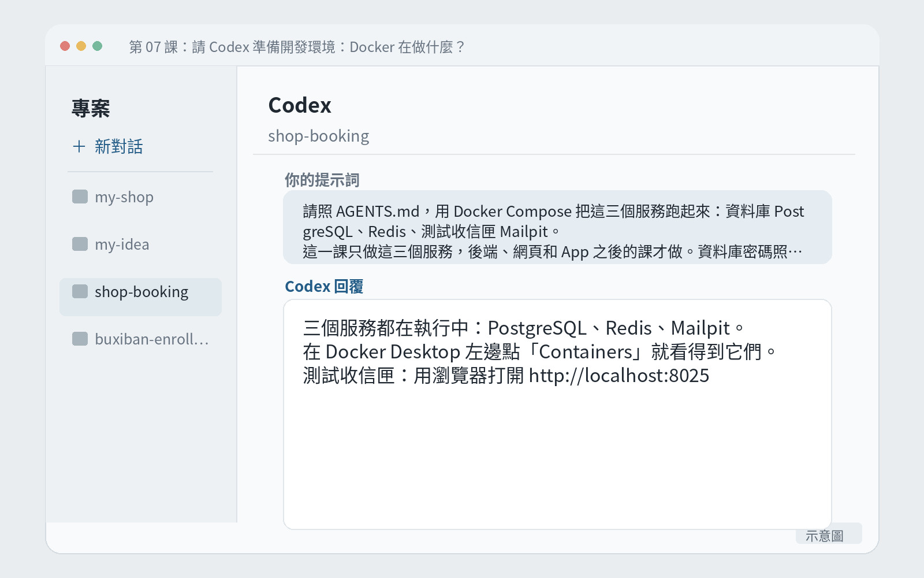Click the my-idea project folder icon
The height and width of the screenshot is (578, 924).
click(80, 244)
